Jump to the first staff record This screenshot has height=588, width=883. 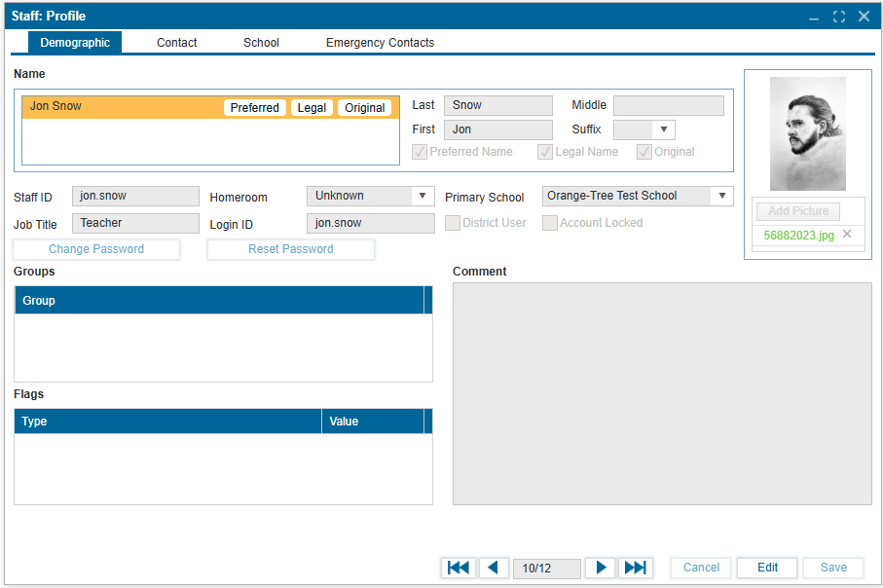coord(459,568)
